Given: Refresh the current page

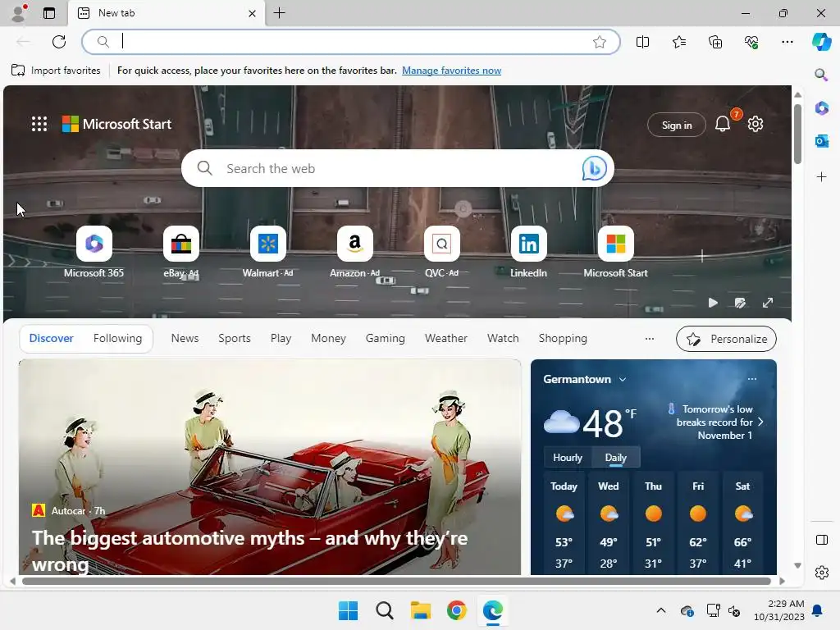Looking at the screenshot, I should [x=59, y=42].
